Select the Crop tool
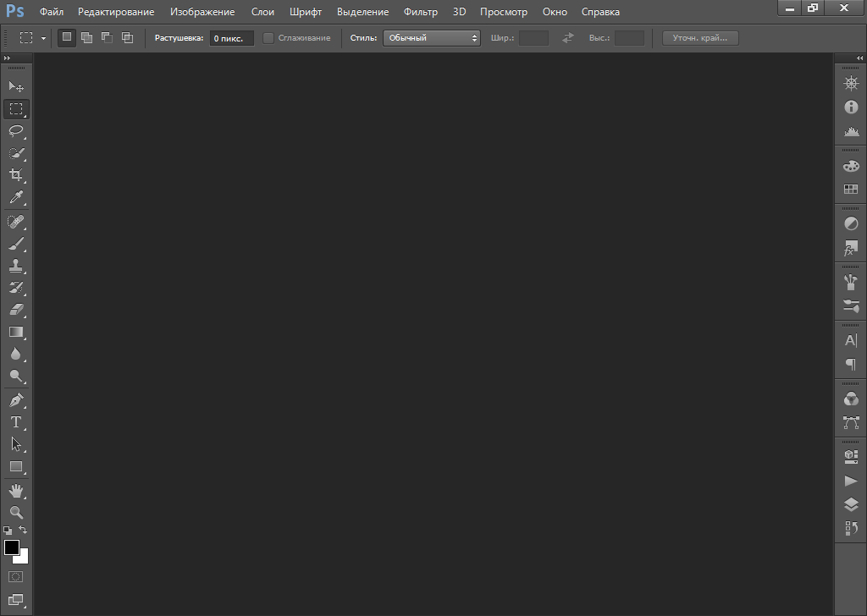 [x=16, y=175]
